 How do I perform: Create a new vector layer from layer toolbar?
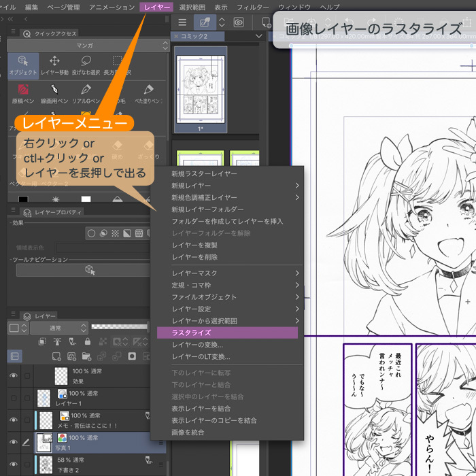(71, 356)
